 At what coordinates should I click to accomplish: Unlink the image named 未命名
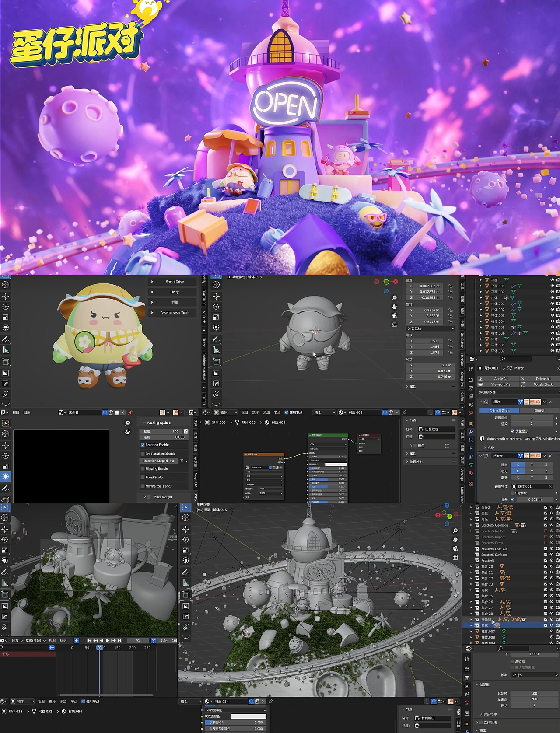pos(123,412)
